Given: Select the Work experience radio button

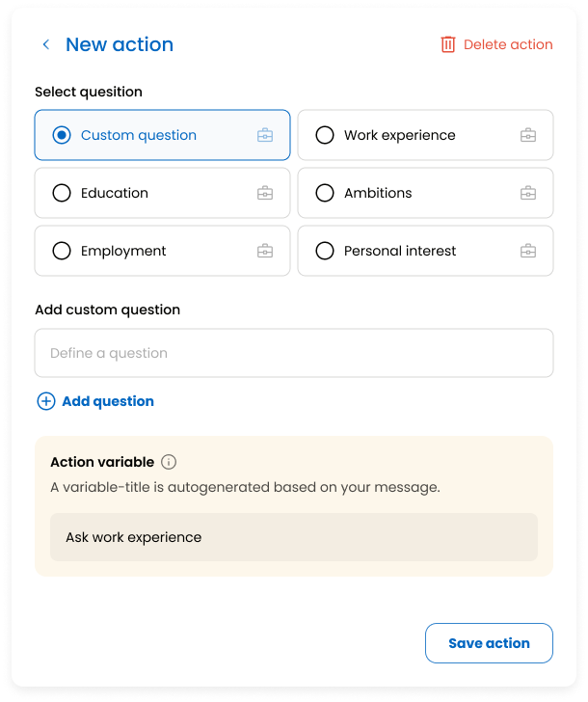Looking at the screenshot, I should (325, 135).
